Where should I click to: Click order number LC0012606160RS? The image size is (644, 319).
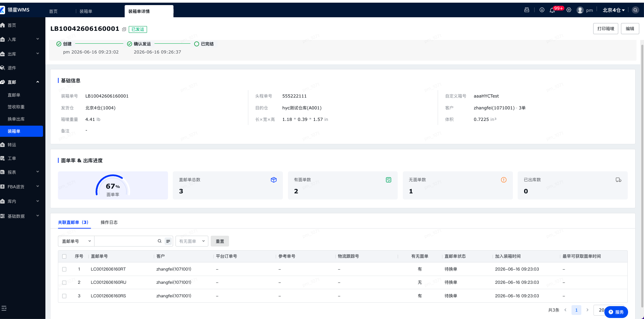108,296
